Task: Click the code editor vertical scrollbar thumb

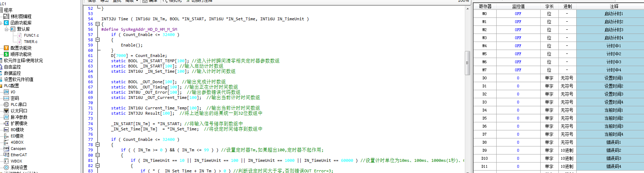Action: pyautogui.click(x=467, y=63)
